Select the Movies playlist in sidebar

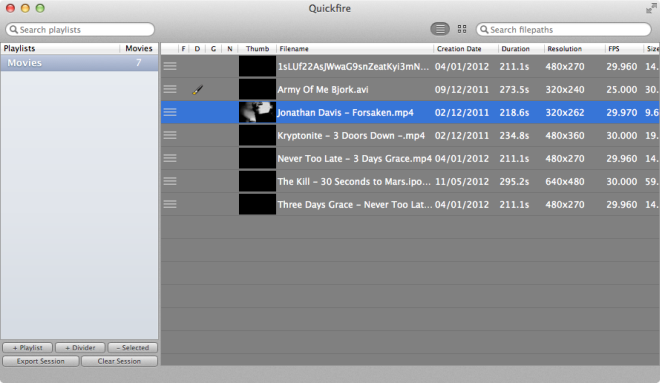tap(80, 63)
